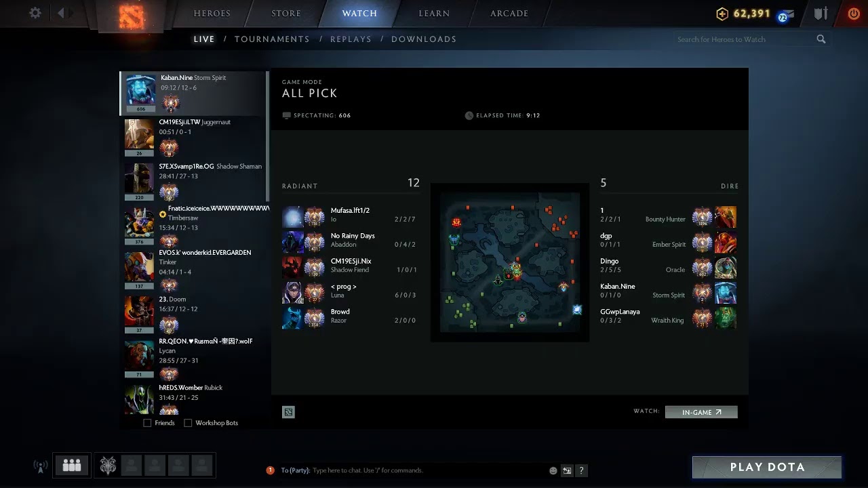Click Io's portrait next to Mufasa.lft1/2
This screenshot has width=868, height=488.
tap(292, 217)
